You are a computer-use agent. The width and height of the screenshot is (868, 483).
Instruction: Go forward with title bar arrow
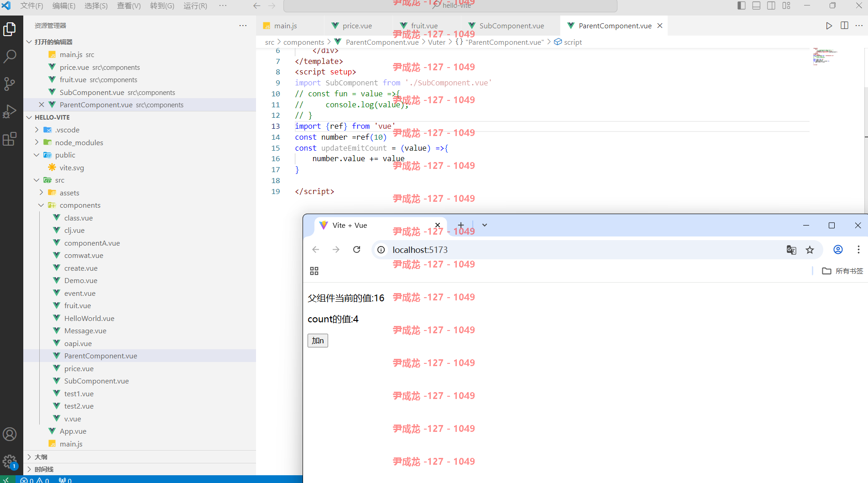click(272, 5)
